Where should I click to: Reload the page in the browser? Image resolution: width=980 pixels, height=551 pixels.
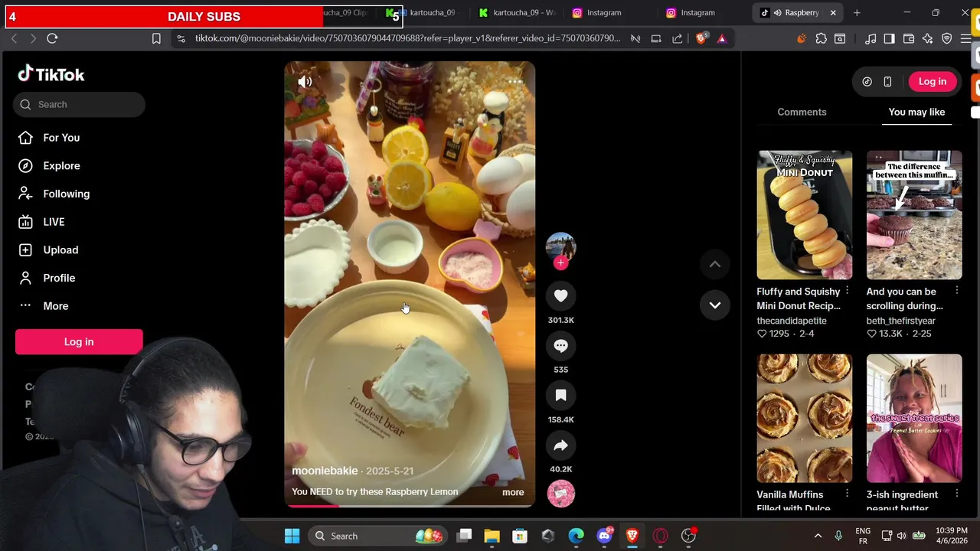52,38
